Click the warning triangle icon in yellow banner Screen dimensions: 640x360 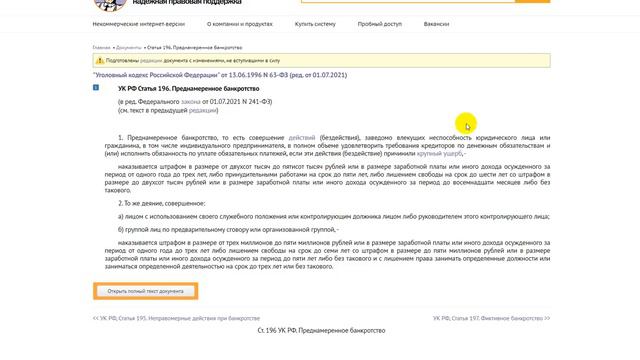tap(100, 60)
